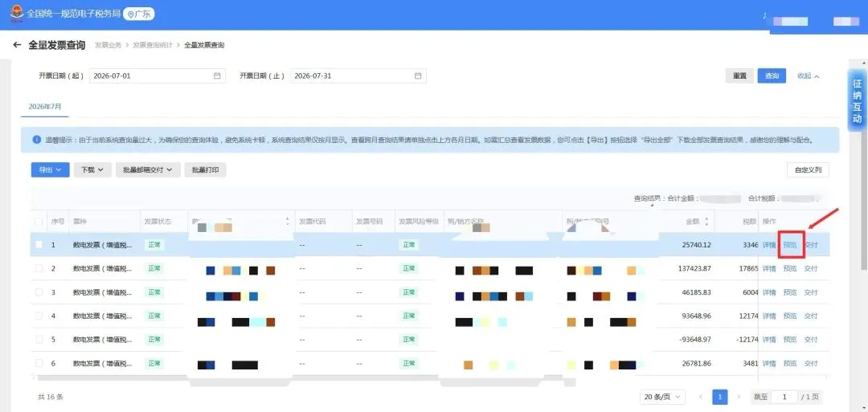Click 交付 for the 26781.86 row
Screen dimensions: 868x412
810,363
